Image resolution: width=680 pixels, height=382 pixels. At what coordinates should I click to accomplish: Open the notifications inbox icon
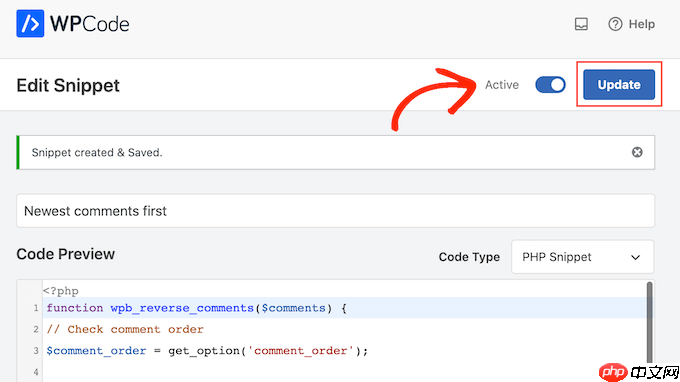(x=581, y=24)
